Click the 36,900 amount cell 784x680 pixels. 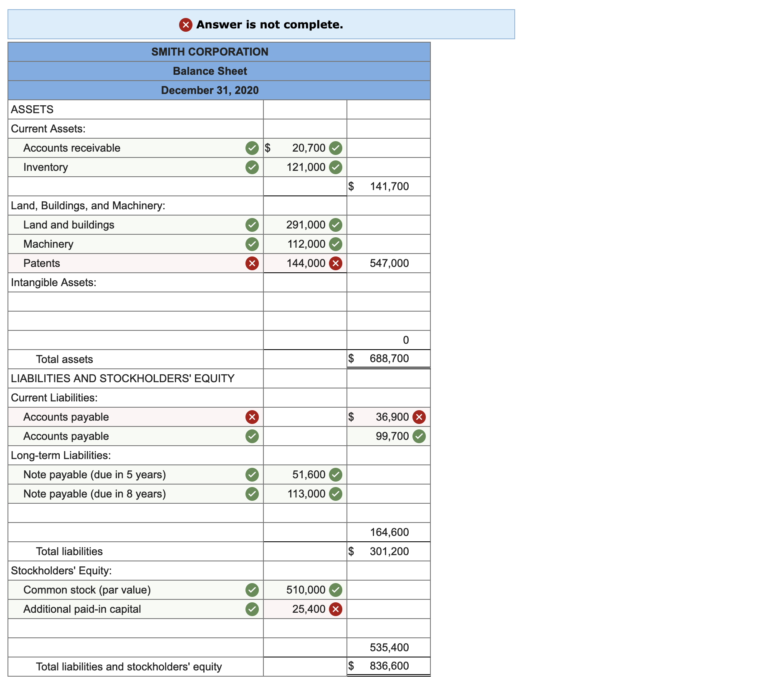click(x=389, y=417)
